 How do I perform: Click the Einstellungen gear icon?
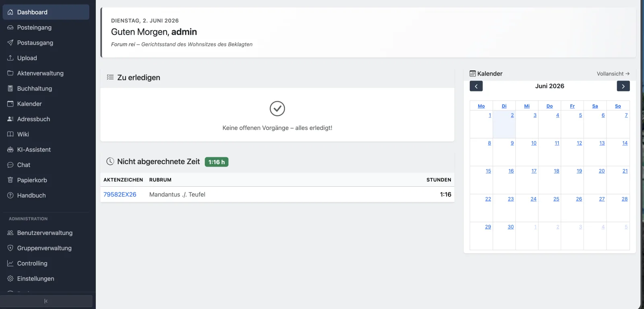10,279
